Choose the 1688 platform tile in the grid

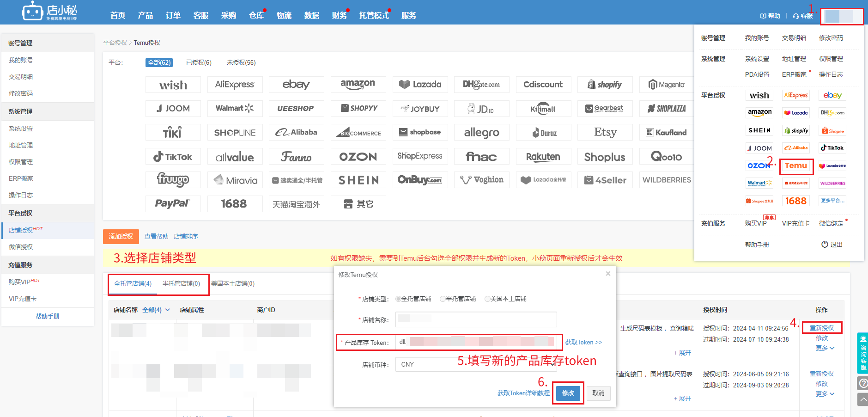click(x=235, y=203)
